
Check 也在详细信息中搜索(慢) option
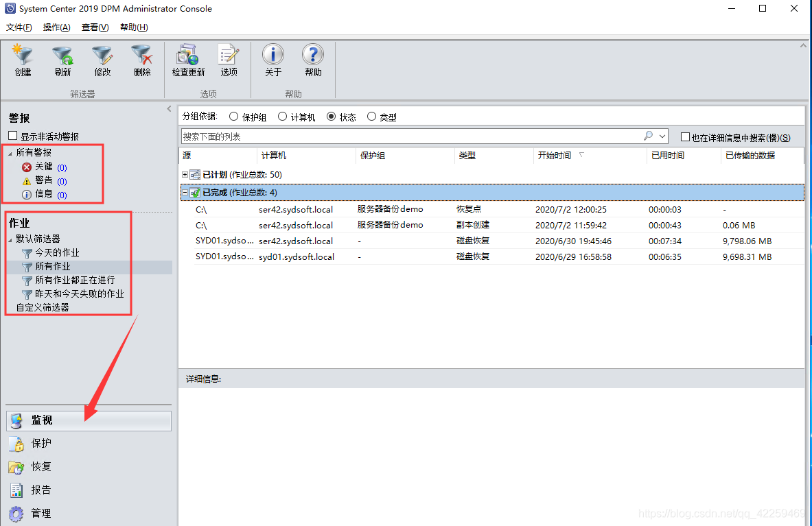tap(685, 137)
